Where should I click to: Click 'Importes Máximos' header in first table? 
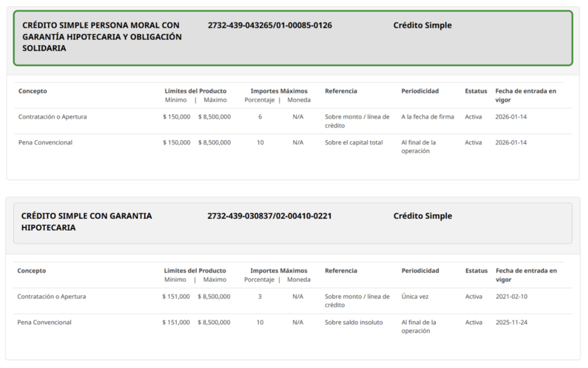(278, 91)
